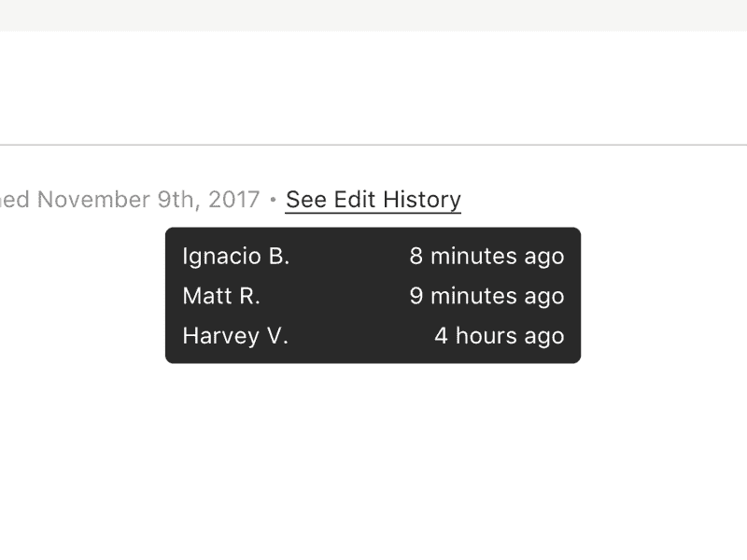Click the gray header bar at top
The image size is (747, 560).
tap(373, 15)
